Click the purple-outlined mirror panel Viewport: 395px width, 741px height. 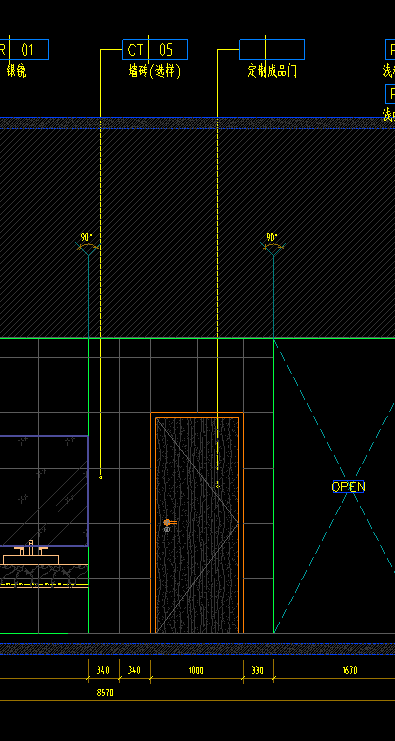point(44,491)
